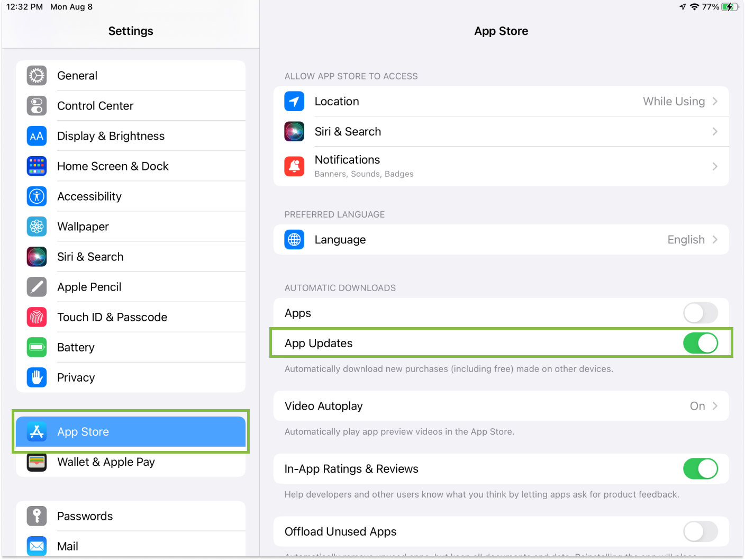Turn off the App Updates switch
This screenshot has width=745, height=560.
click(700, 343)
